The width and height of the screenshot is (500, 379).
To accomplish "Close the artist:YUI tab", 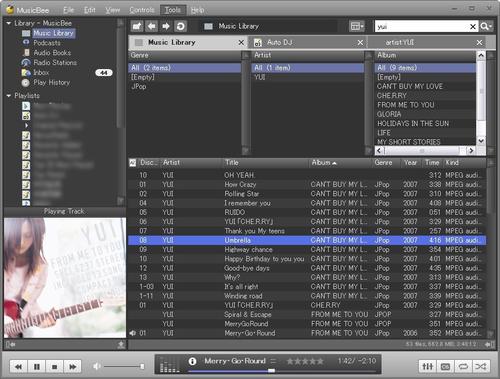I will (479, 43).
